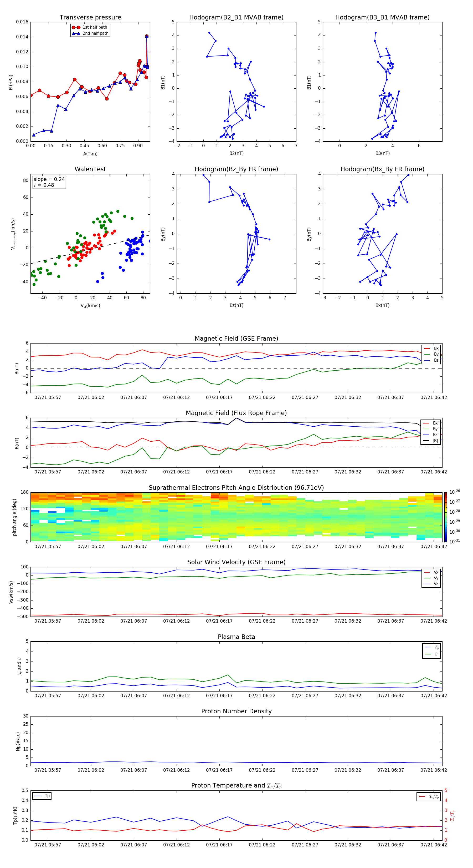Click the 10^-26 colorbar tick label
The height and width of the screenshot is (868, 473).
point(455,492)
